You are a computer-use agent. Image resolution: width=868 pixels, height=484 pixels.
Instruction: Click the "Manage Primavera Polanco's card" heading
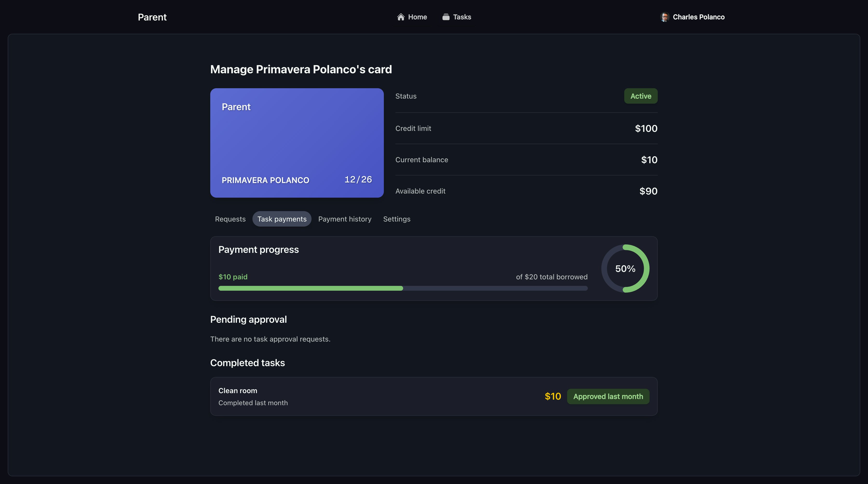(301, 69)
